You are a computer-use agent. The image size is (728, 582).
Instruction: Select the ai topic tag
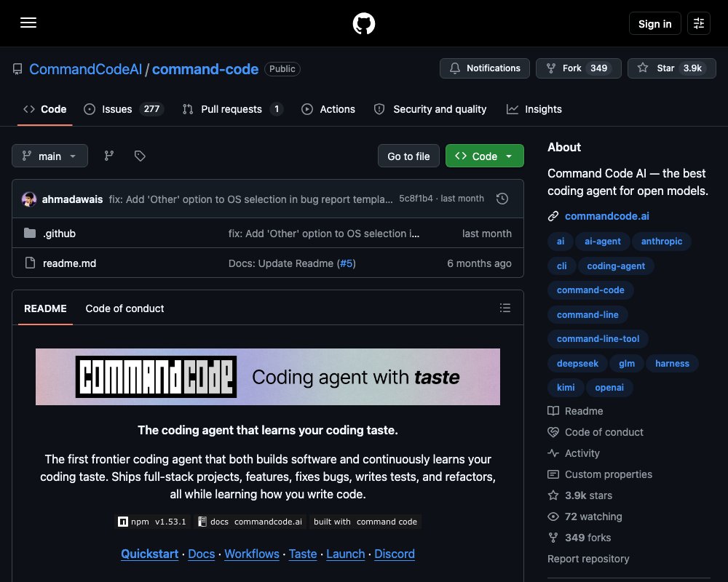[x=561, y=242]
